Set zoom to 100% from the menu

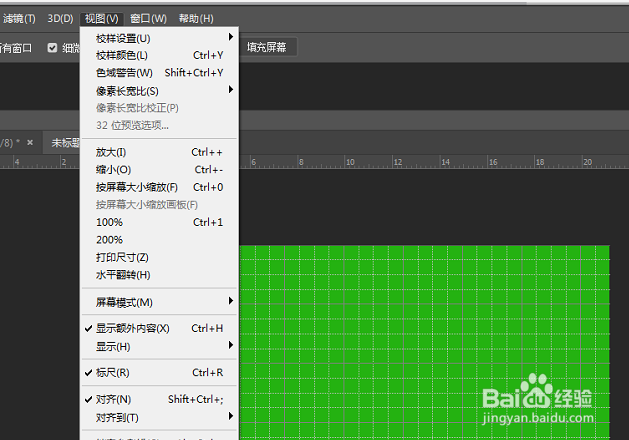159,222
